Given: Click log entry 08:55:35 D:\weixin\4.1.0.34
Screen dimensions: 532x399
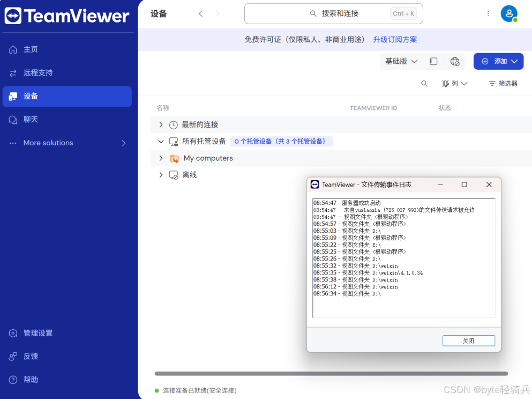Looking at the screenshot, I should (368, 272).
